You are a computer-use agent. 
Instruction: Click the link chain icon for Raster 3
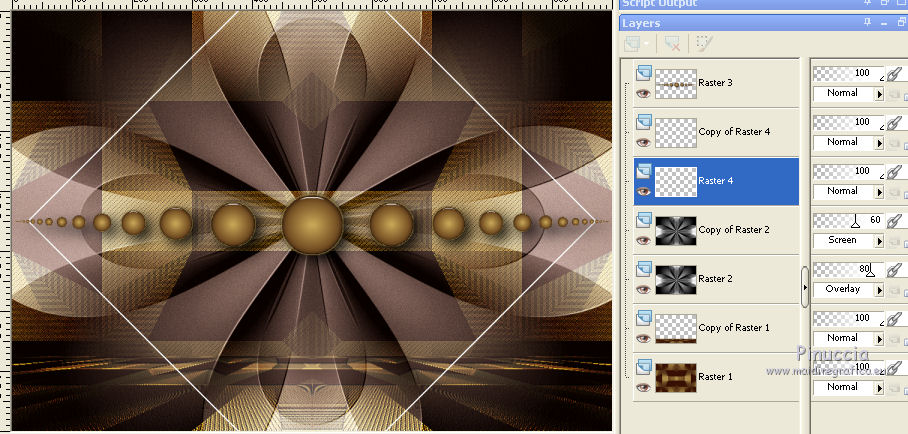click(895, 74)
